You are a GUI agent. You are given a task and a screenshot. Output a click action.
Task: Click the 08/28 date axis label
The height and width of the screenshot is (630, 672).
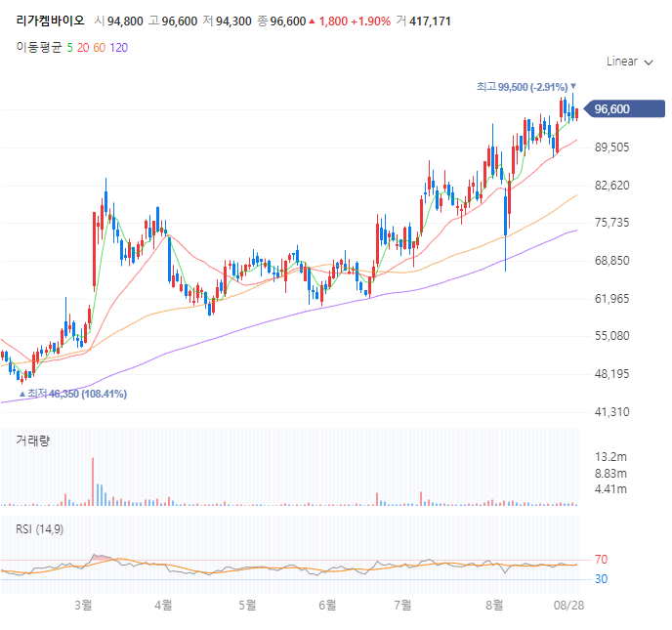(x=568, y=606)
